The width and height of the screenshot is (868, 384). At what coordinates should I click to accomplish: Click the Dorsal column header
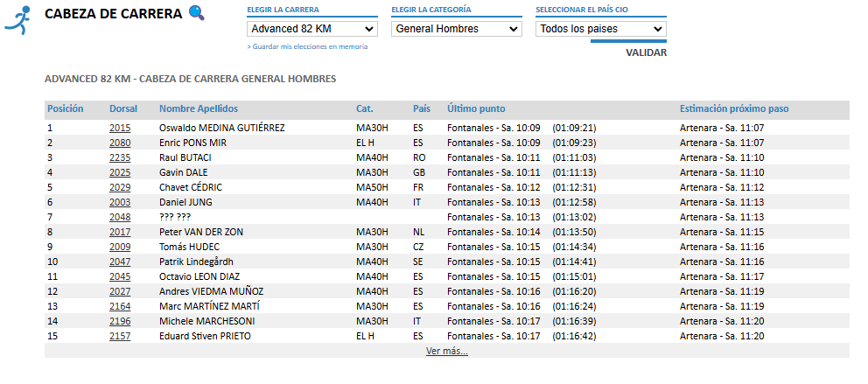[123, 109]
